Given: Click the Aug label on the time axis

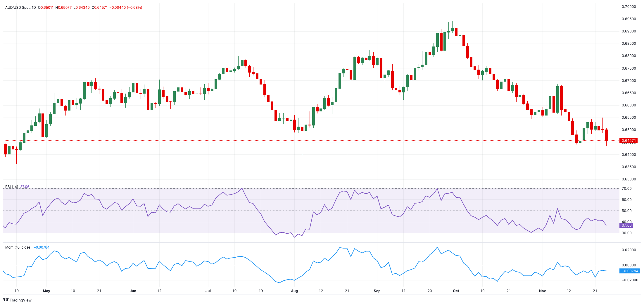Looking at the screenshot, I should pos(294,291).
